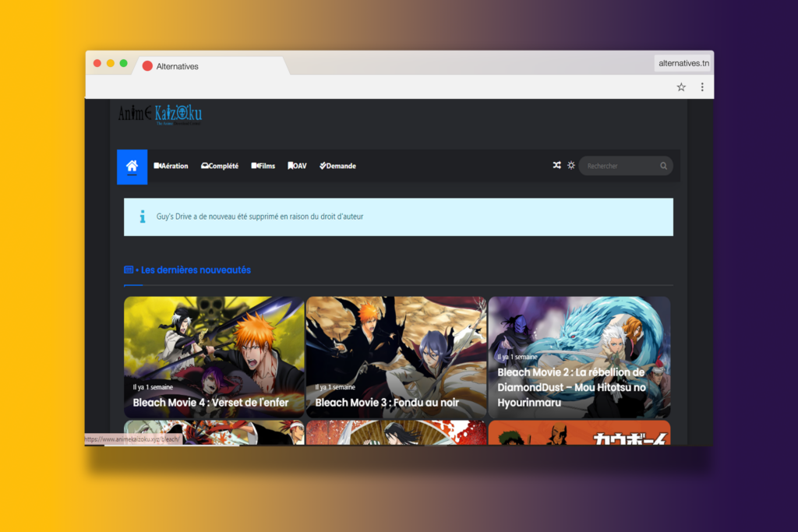Click the blue info icon in the notice
798x532 pixels.
pyautogui.click(x=143, y=217)
